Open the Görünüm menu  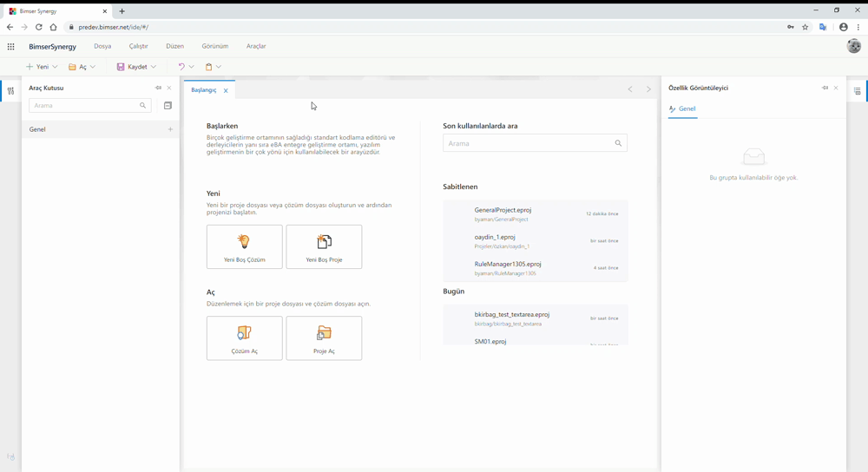[214, 46]
